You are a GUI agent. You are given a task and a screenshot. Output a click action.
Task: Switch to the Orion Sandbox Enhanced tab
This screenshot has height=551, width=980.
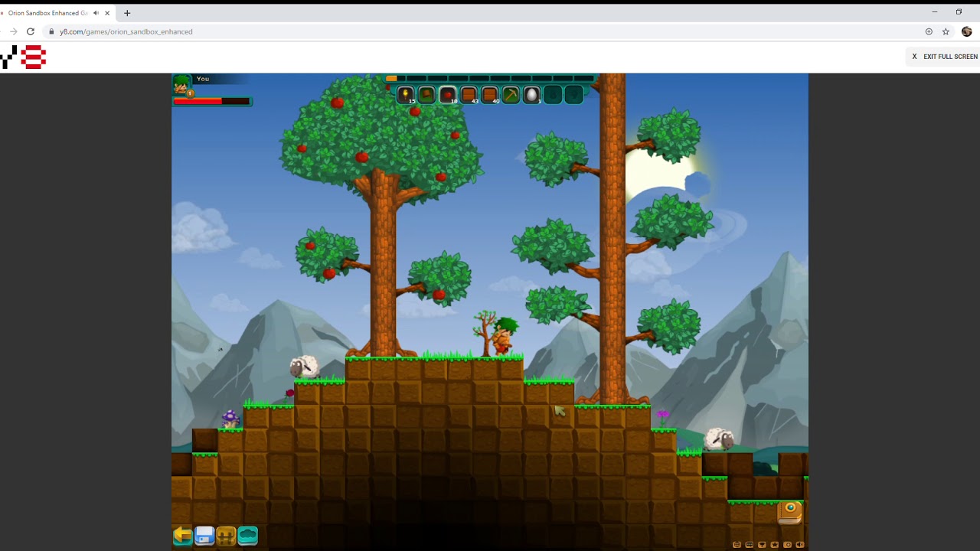click(x=47, y=13)
